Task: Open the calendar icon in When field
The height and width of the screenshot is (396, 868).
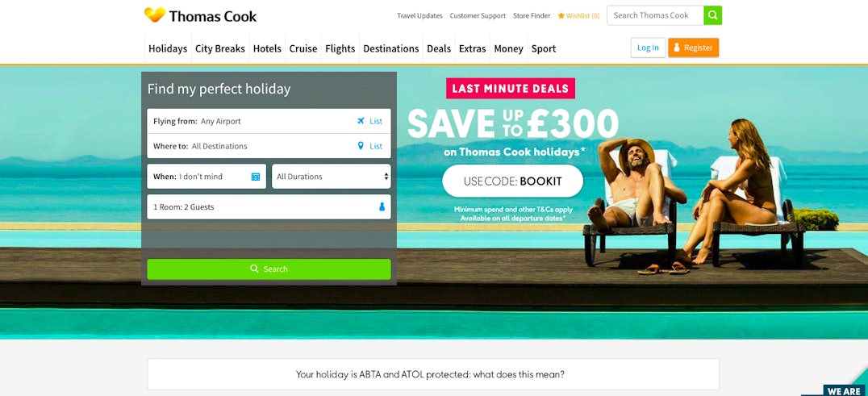Action: 256,177
